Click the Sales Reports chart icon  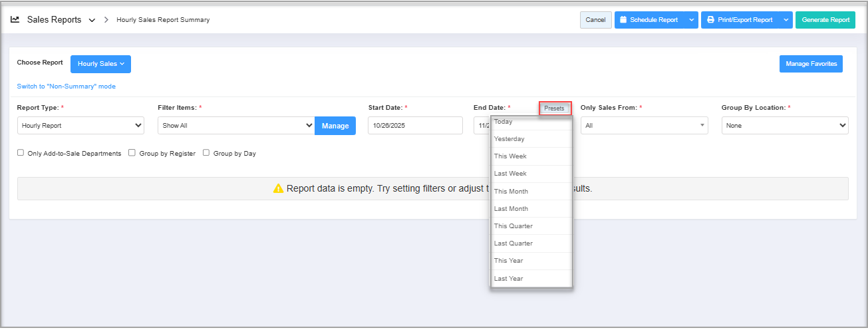15,20
